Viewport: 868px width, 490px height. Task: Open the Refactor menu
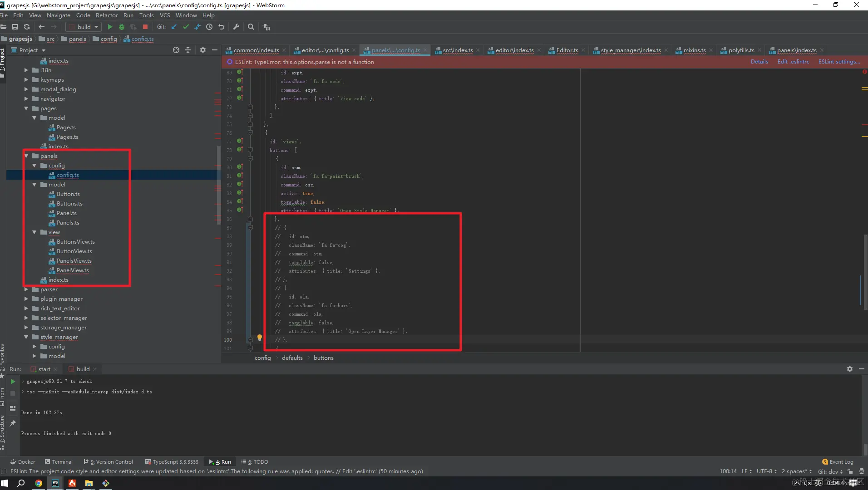107,15
